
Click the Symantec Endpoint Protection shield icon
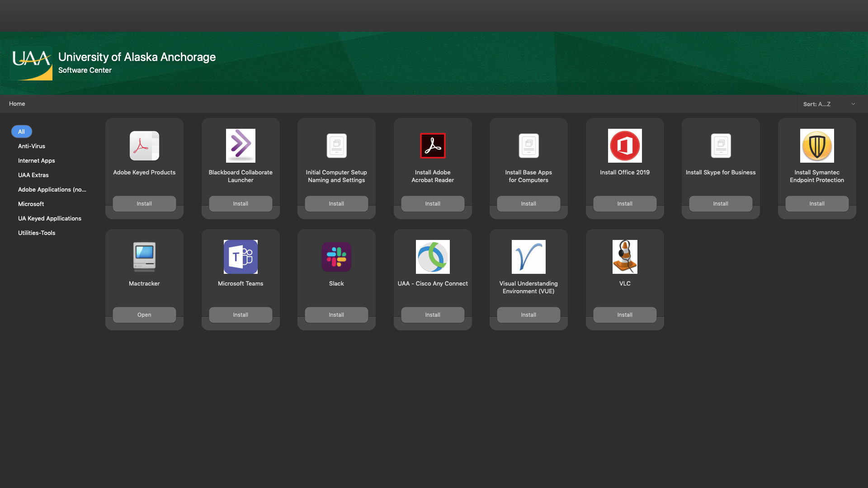point(817,145)
